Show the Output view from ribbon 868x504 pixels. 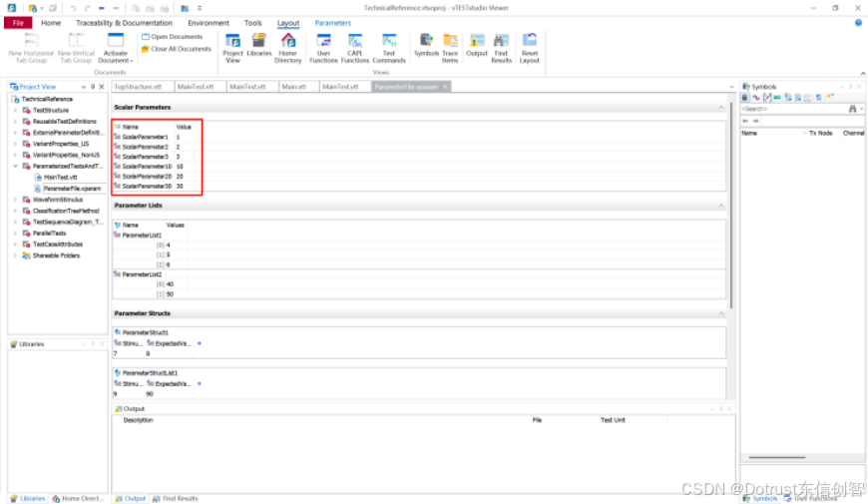[477, 46]
